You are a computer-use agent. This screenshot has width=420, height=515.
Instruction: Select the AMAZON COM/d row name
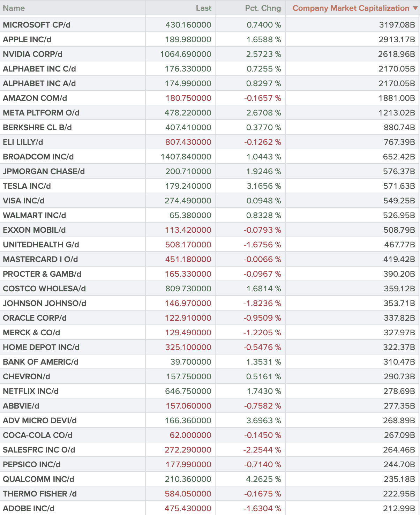pos(35,98)
